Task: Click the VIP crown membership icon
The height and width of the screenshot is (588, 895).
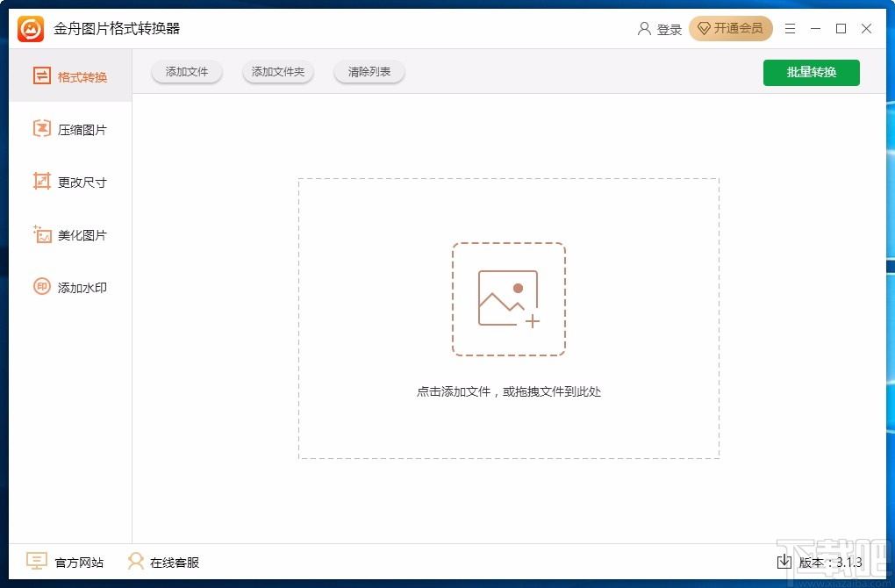Action: click(x=705, y=28)
